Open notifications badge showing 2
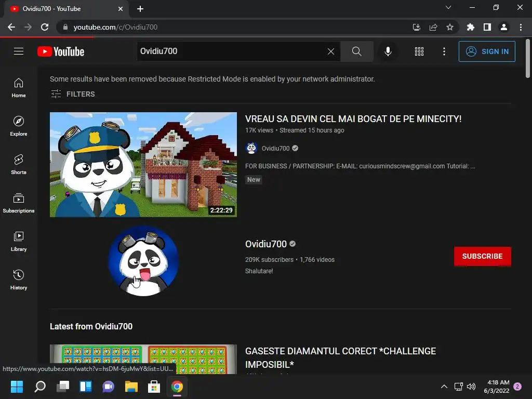 518,387
